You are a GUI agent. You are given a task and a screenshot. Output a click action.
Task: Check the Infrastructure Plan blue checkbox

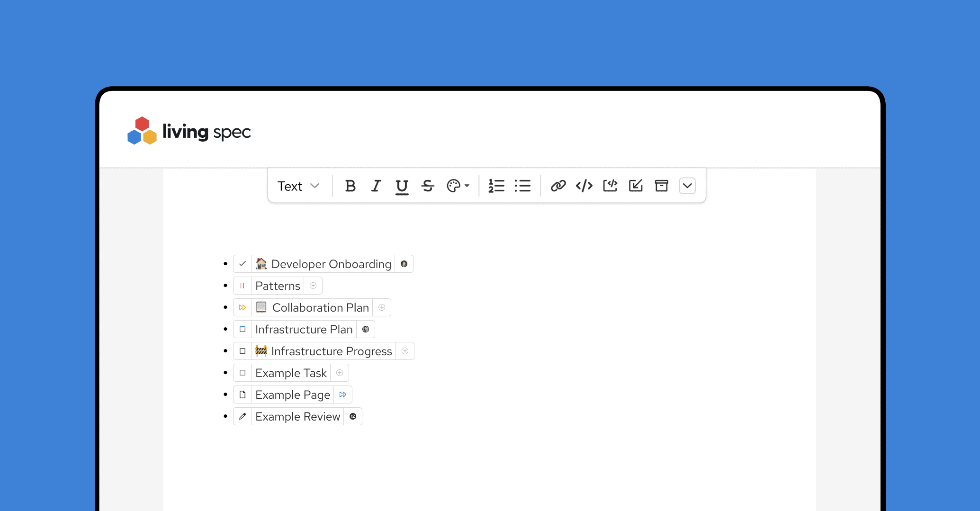coord(243,329)
